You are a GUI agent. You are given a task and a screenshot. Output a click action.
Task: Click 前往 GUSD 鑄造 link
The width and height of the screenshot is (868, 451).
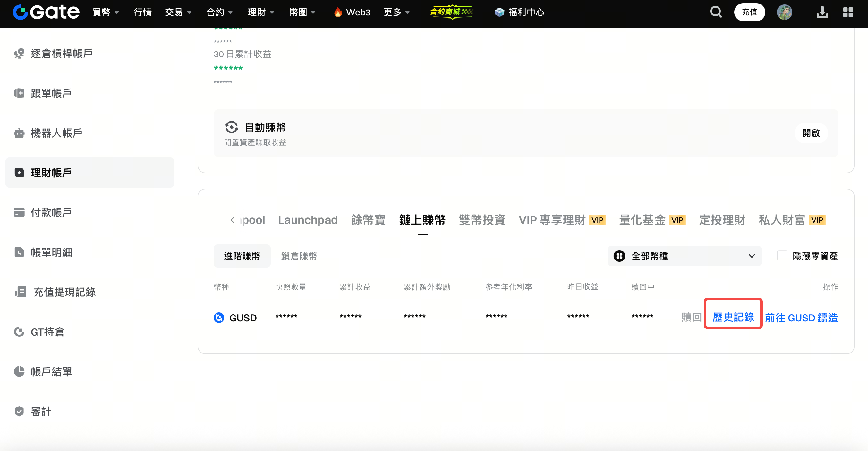point(801,318)
